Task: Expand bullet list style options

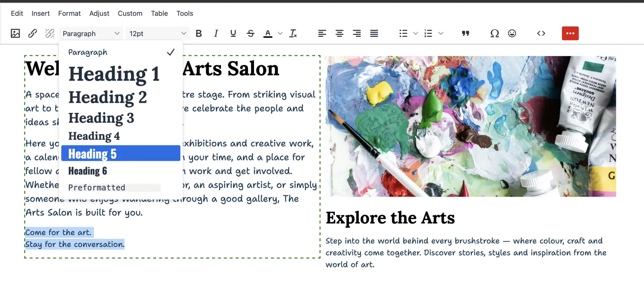Action: click(416, 33)
